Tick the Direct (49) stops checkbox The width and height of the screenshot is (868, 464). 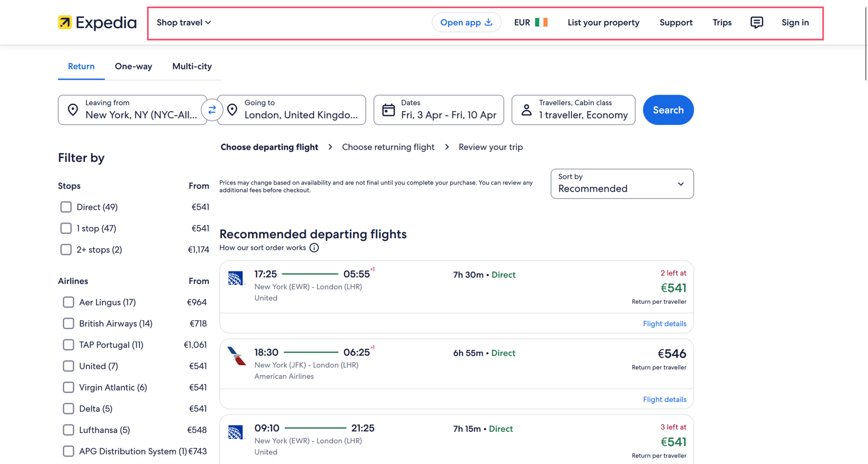66,207
